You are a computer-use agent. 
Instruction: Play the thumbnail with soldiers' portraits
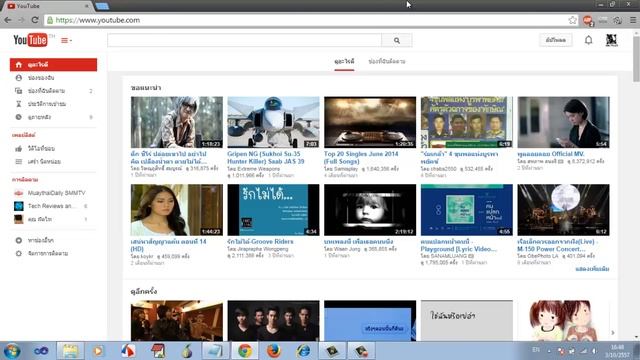point(467,122)
